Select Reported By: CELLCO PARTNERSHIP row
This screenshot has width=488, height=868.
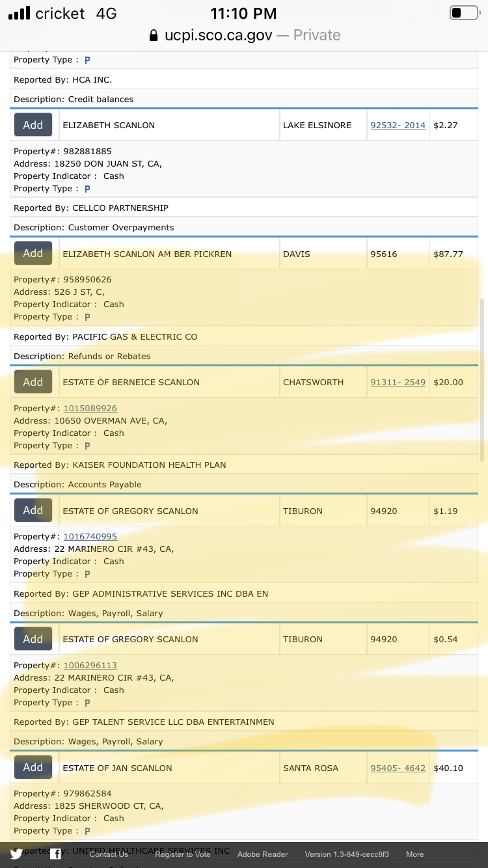point(244,208)
